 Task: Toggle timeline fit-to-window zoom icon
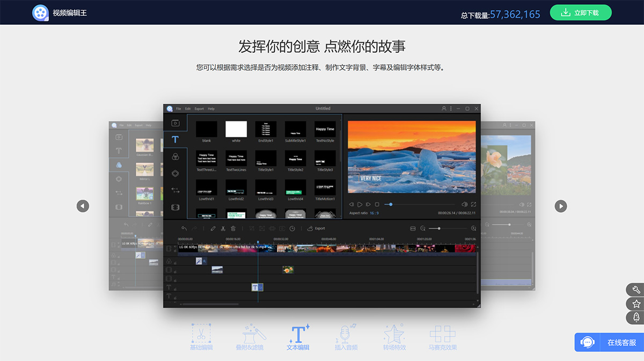(x=413, y=228)
